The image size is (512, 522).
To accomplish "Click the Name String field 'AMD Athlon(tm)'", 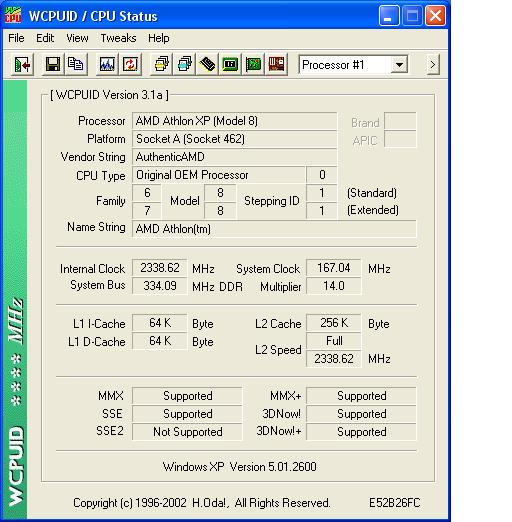I will point(274,229).
